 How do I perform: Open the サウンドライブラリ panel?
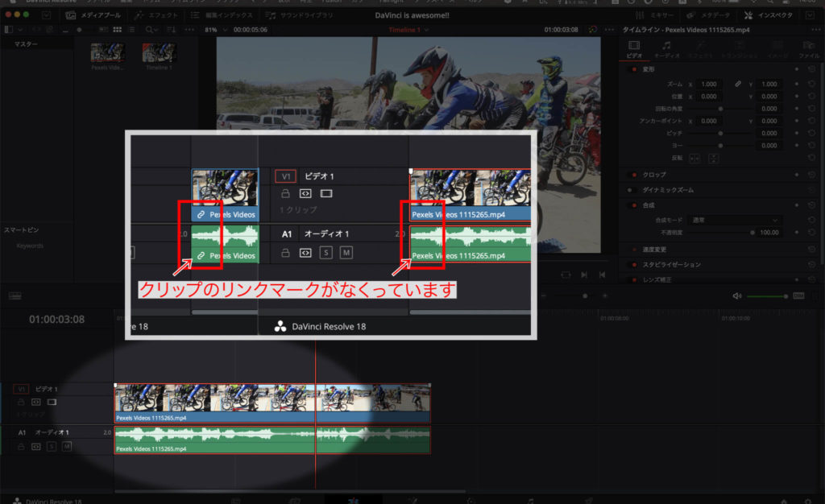coord(299,15)
